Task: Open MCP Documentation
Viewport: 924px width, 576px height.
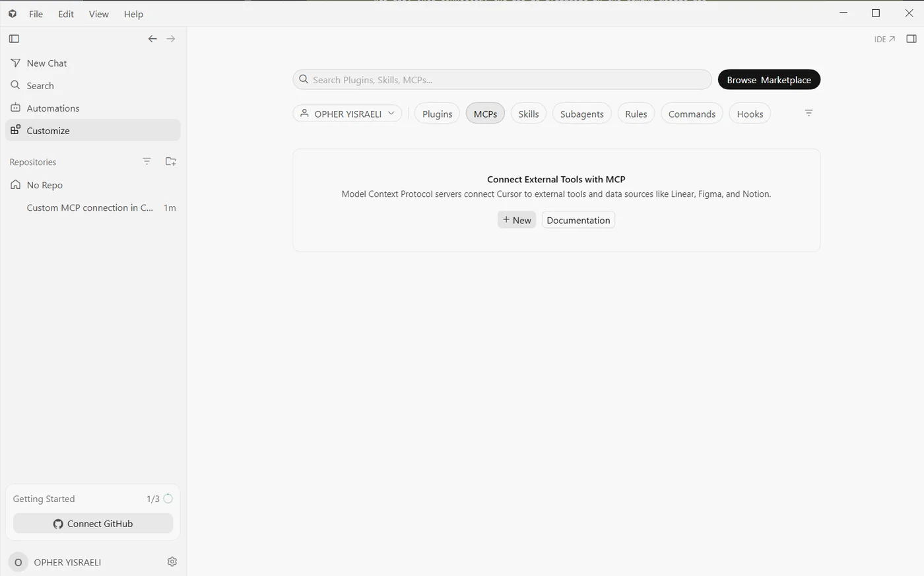Action: click(x=578, y=220)
